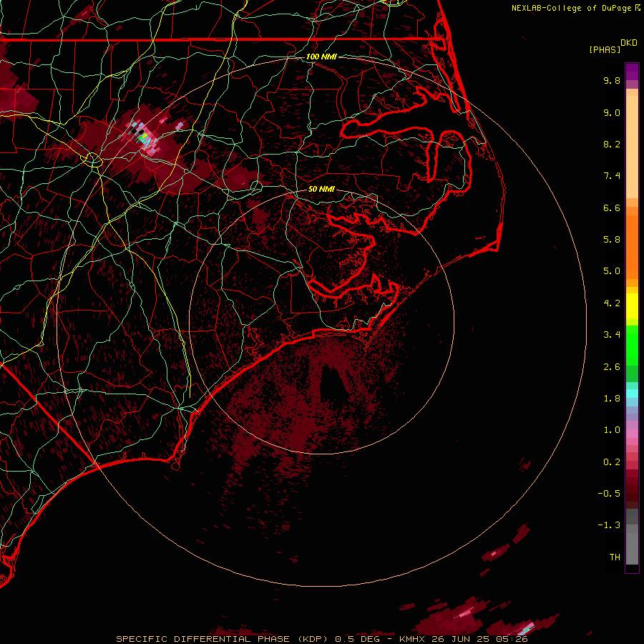
Task: Click the storm cell with green and yellow pixels
Action: [x=144, y=137]
